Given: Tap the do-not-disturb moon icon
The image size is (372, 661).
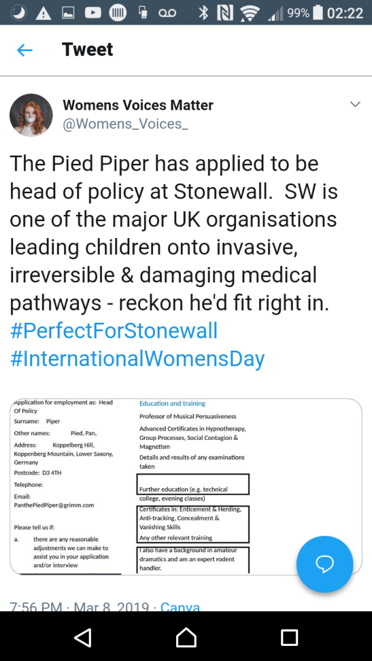Looking at the screenshot, I should pos(18,13).
